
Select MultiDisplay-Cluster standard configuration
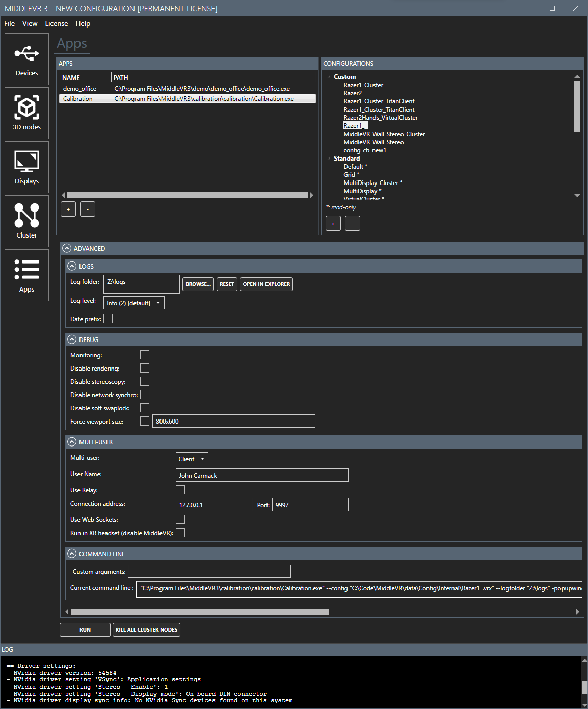tap(373, 183)
